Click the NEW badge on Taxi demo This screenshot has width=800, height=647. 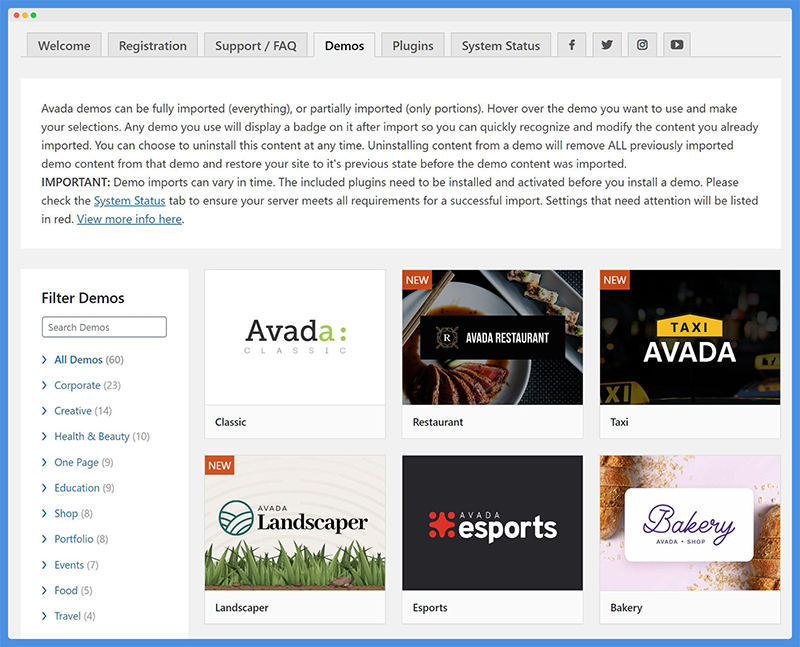pyautogui.click(x=614, y=280)
